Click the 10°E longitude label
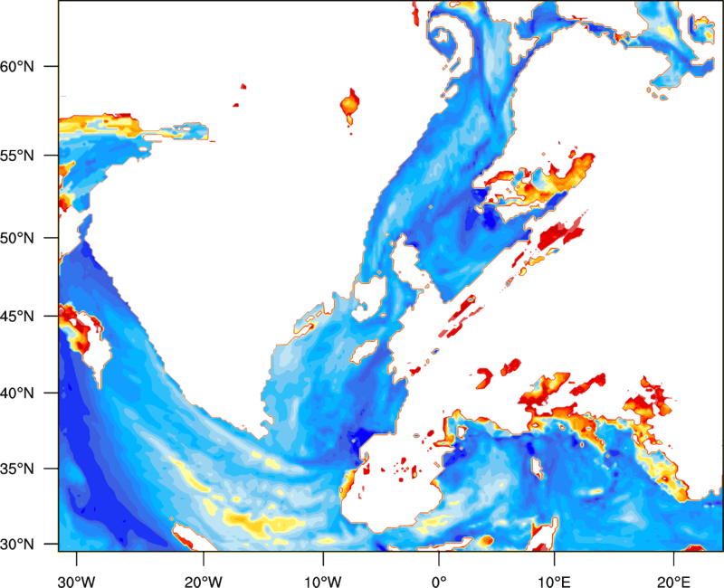Screen dimensions: 724x588 click(x=554, y=582)
